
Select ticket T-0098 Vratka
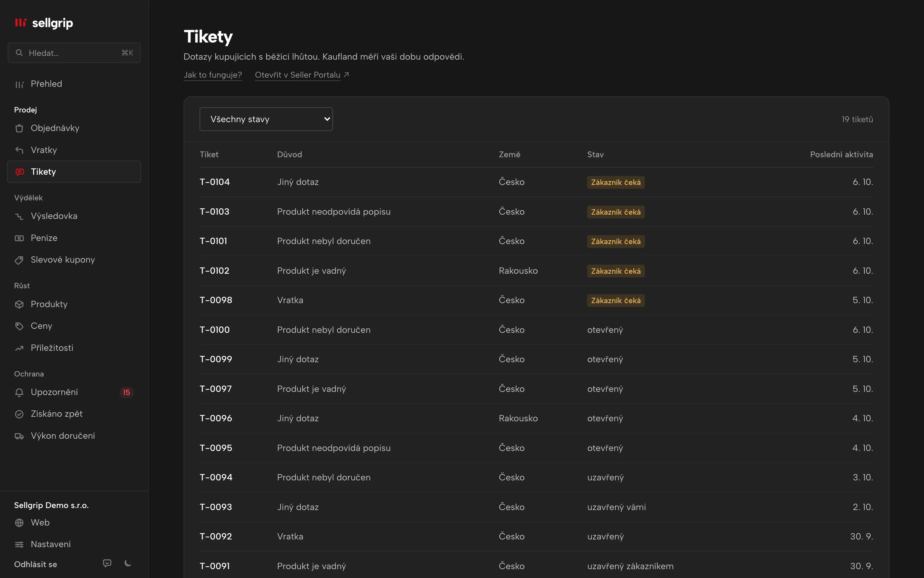(536, 301)
